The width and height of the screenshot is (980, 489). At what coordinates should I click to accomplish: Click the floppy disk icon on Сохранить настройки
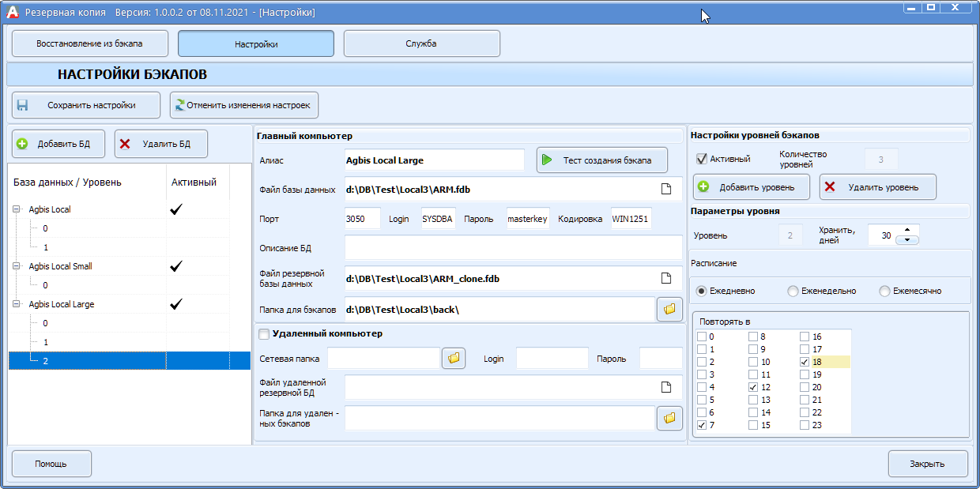click(x=23, y=105)
